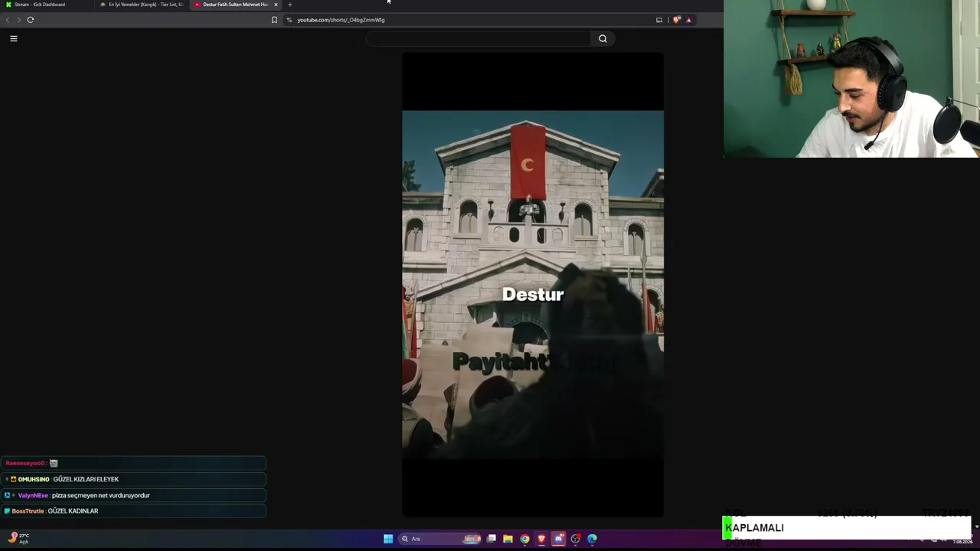Screen dimensions: 980x551
Task: Open OBS Studio from the taskbar
Action: click(x=575, y=539)
